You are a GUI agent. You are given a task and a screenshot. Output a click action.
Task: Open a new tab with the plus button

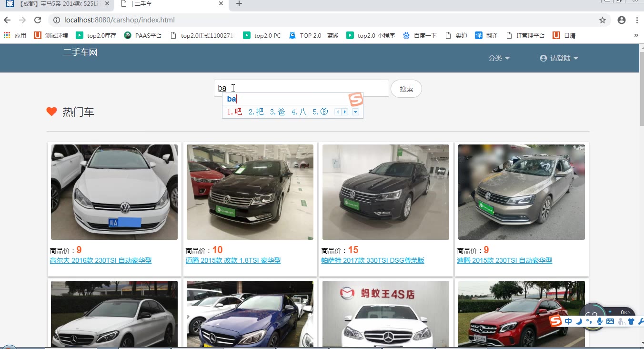tap(239, 4)
